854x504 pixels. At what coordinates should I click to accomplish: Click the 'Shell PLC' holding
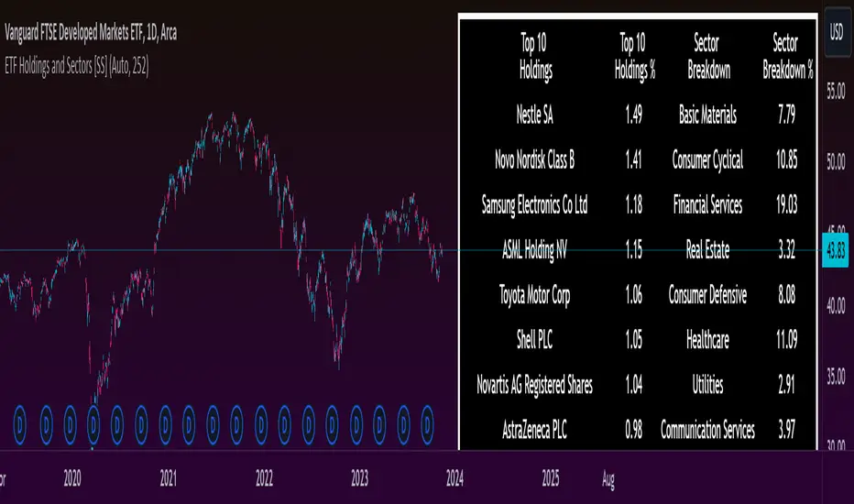pos(534,340)
